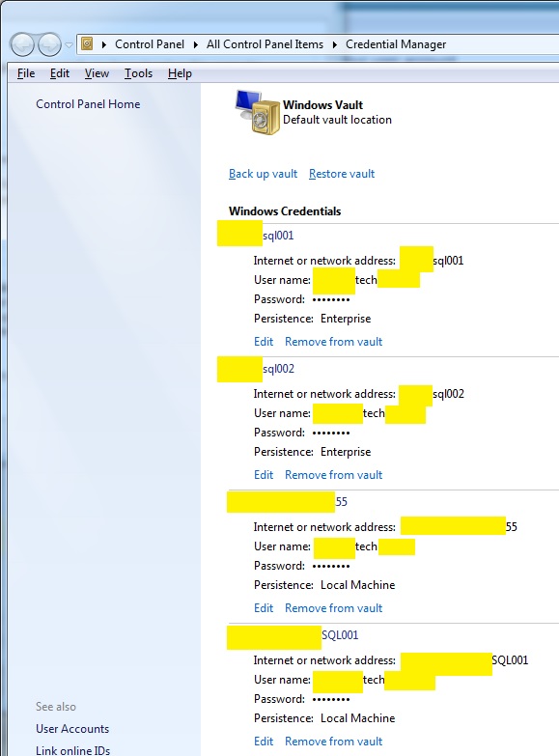The width and height of the screenshot is (559, 756).
Task: Select Credential Manager breadcrumb
Action: [x=396, y=44]
